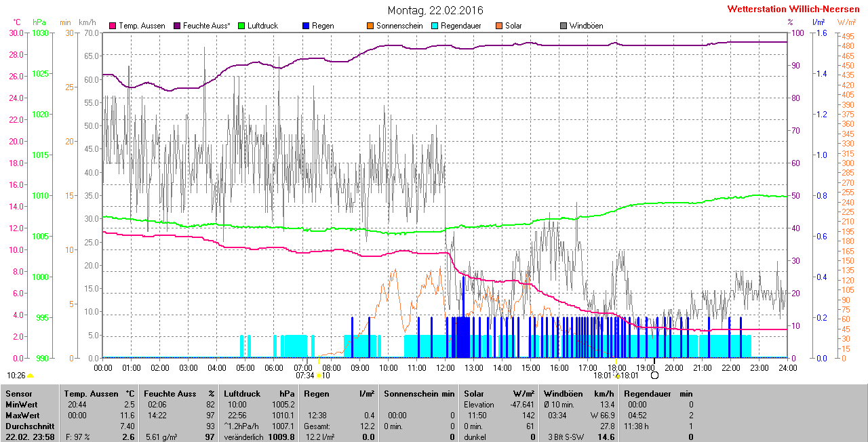
Task: Click the pink Temp. Aussen legend swatch
Action: [113, 26]
